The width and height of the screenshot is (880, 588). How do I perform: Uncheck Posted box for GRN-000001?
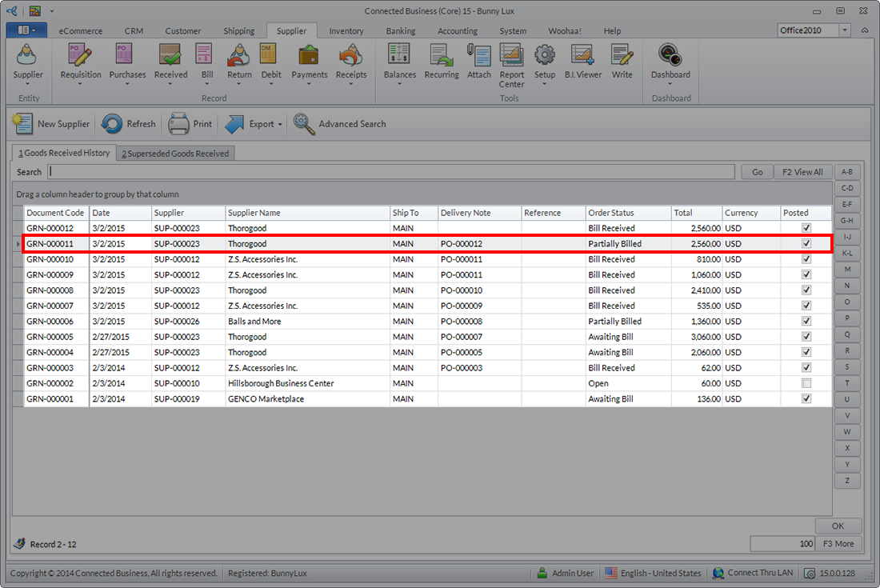[x=806, y=398]
